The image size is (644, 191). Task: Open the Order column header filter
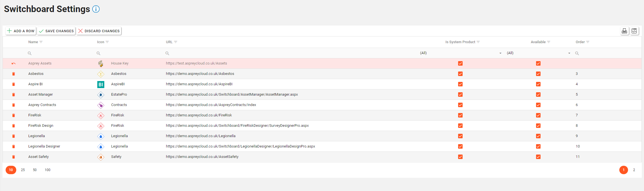pos(588,42)
